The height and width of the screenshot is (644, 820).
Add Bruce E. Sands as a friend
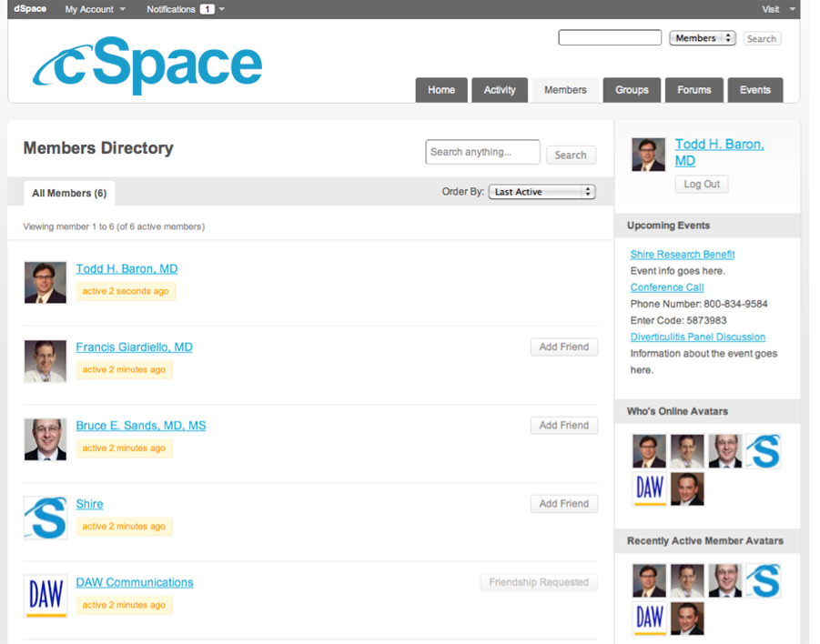coord(563,425)
